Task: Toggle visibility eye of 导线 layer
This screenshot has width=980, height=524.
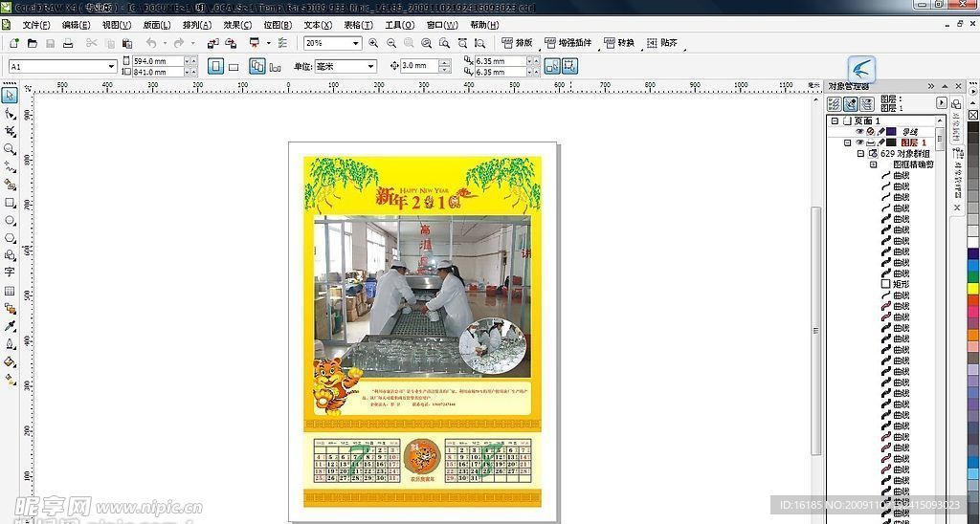Action: [x=858, y=131]
